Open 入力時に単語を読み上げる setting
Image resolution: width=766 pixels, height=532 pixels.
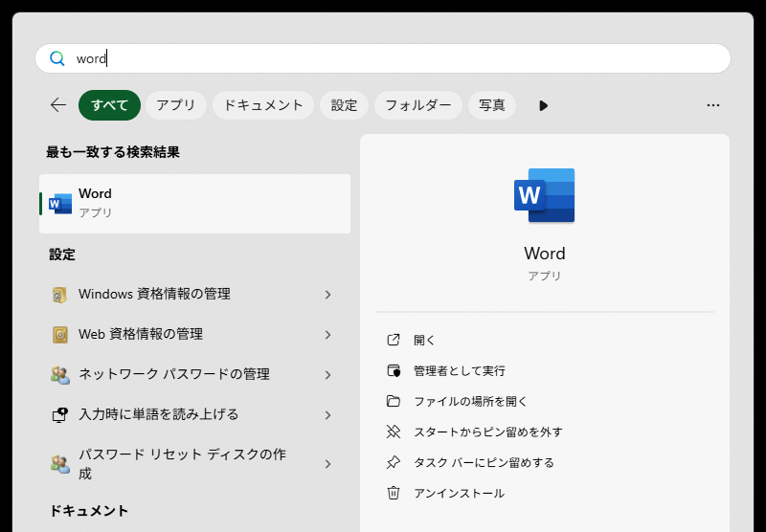click(195, 415)
